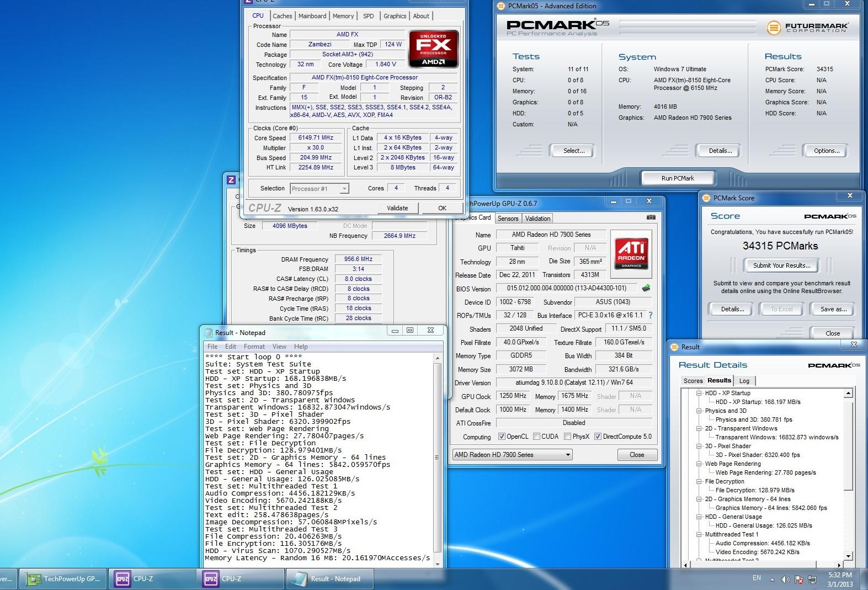Collapse the Multithreaded Test 1 node

click(699, 535)
